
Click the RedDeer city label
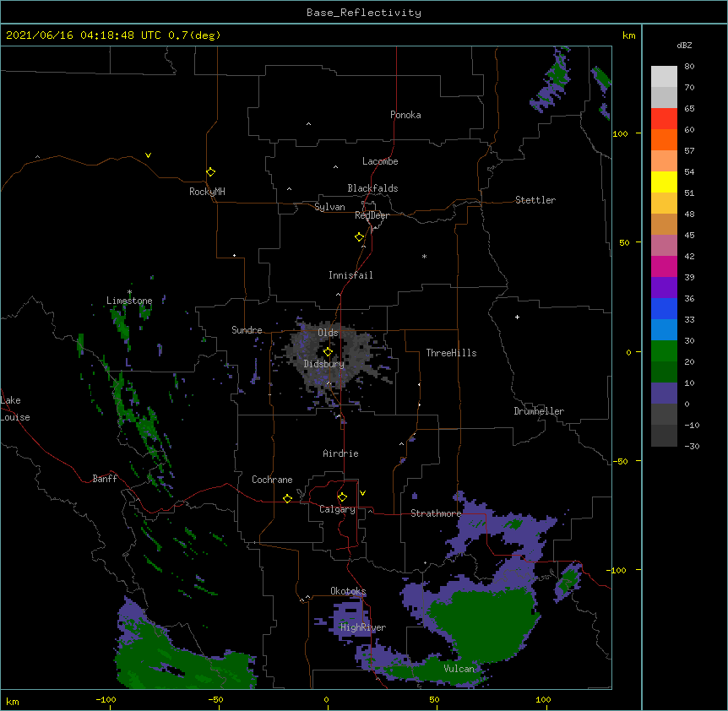pyautogui.click(x=372, y=215)
